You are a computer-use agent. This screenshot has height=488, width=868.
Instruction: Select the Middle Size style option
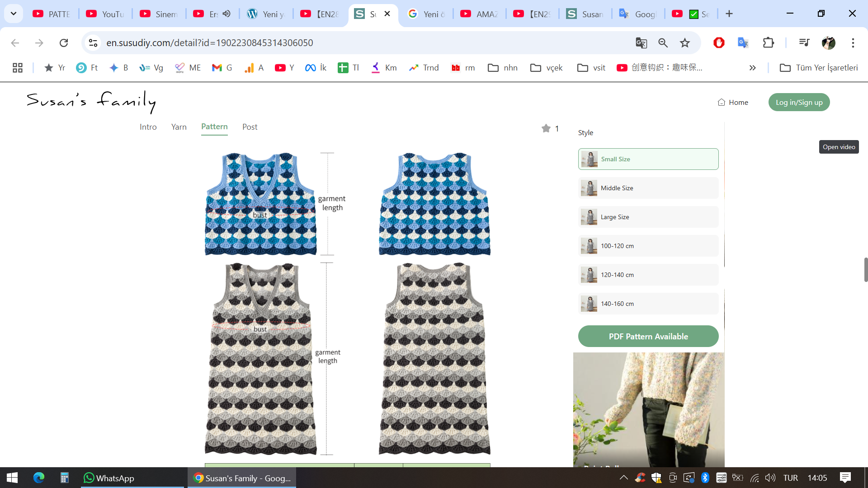point(648,188)
